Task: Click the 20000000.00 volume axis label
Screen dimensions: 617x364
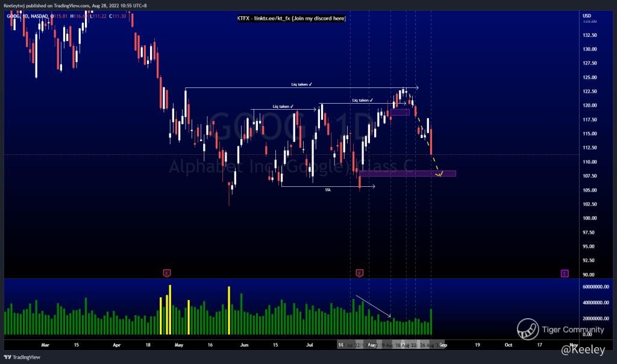Action: pos(595,318)
